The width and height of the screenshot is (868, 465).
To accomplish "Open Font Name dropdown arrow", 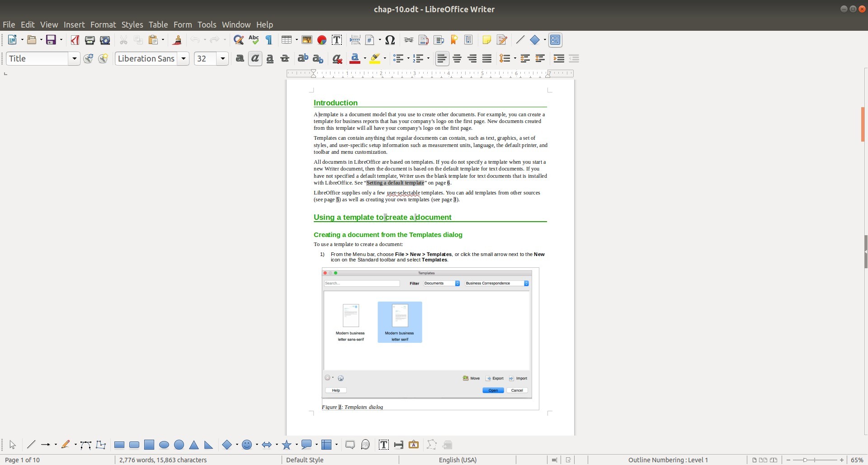I will tap(184, 58).
